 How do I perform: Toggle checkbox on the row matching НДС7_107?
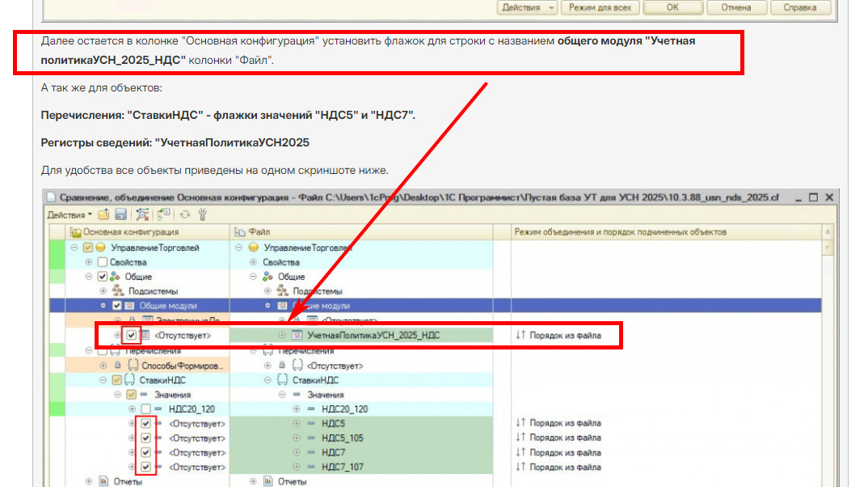pos(145,467)
